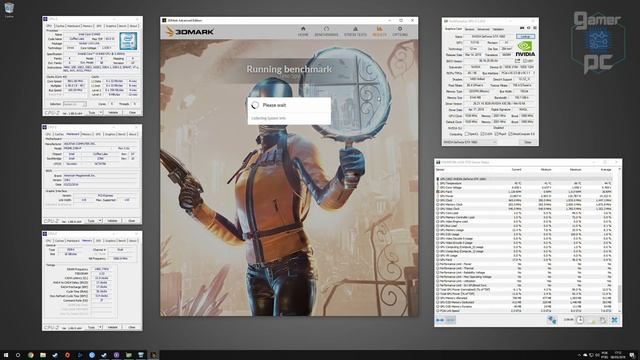This screenshot has height=360, width=640.
Task: Open Advanced tab in GPU-Z
Action: [483, 29]
